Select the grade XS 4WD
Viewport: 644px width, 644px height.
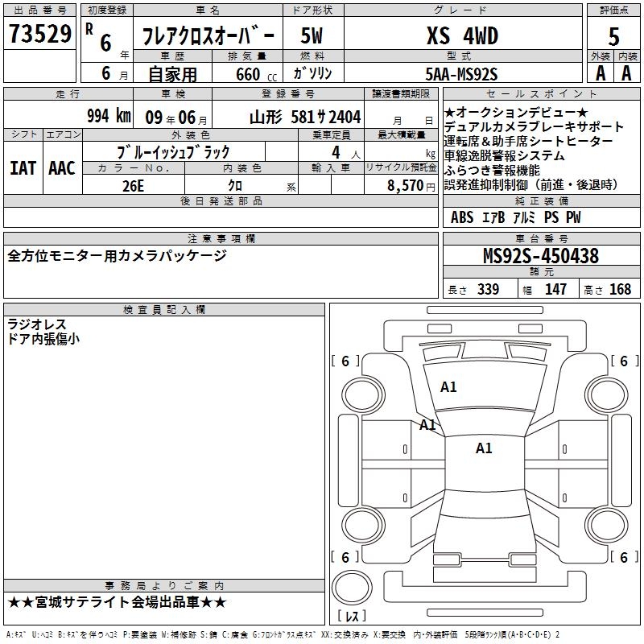click(x=462, y=35)
